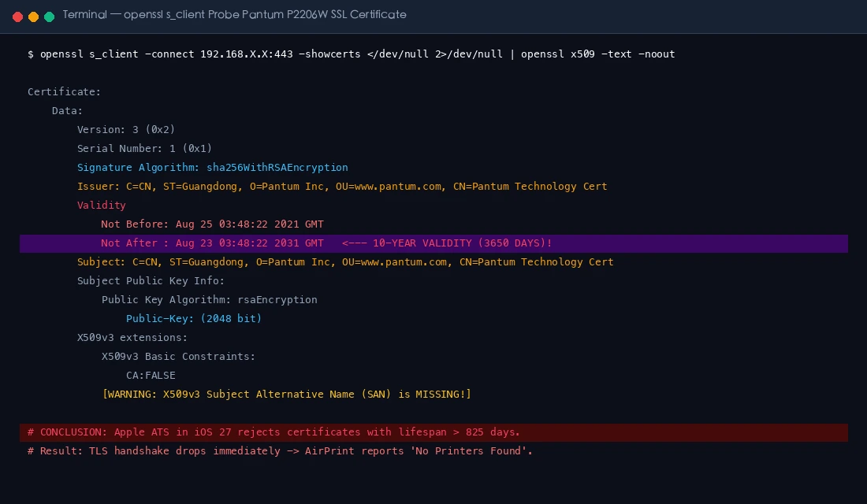Click the 'Serial Number: 1 (0x1)' line
This screenshot has width=867, height=504.
click(x=144, y=148)
